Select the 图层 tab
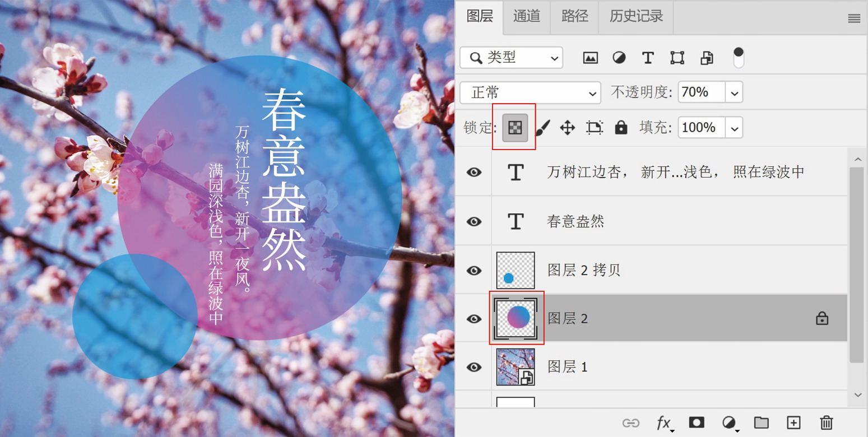868x437 pixels. coord(480,16)
